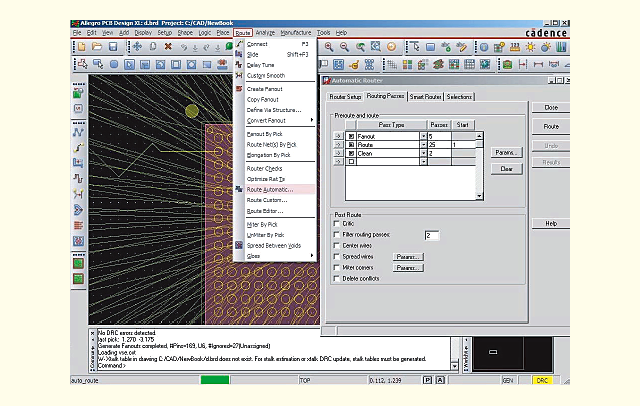The image size is (640, 406).
Task: Click the red X Delete icon
Action: point(168,47)
